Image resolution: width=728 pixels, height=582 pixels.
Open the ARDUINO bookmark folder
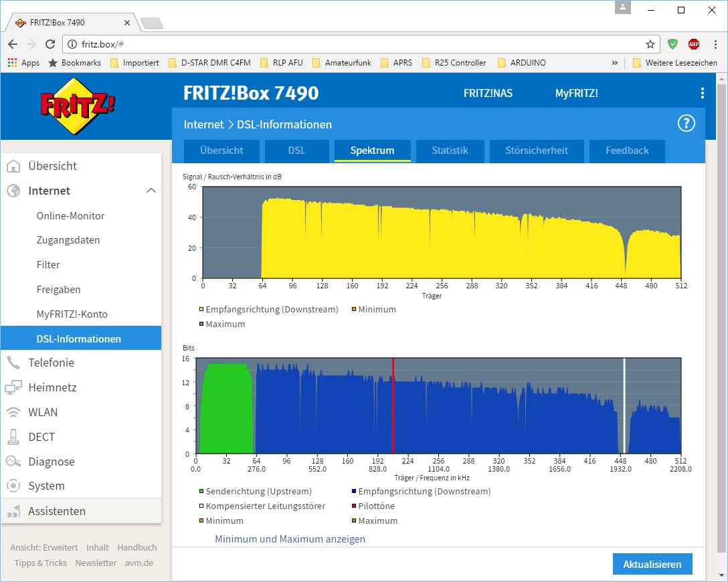(x=522, y=63)
